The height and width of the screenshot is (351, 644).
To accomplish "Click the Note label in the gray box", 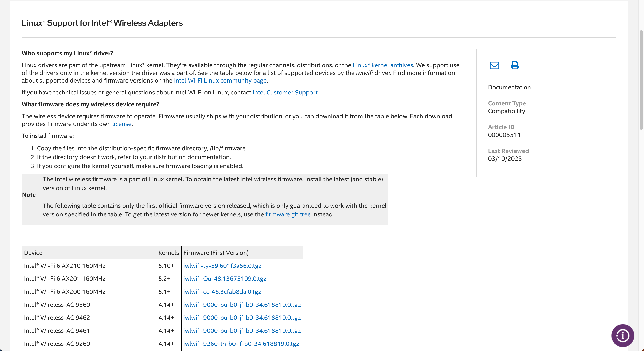I will tap(29, 195).
